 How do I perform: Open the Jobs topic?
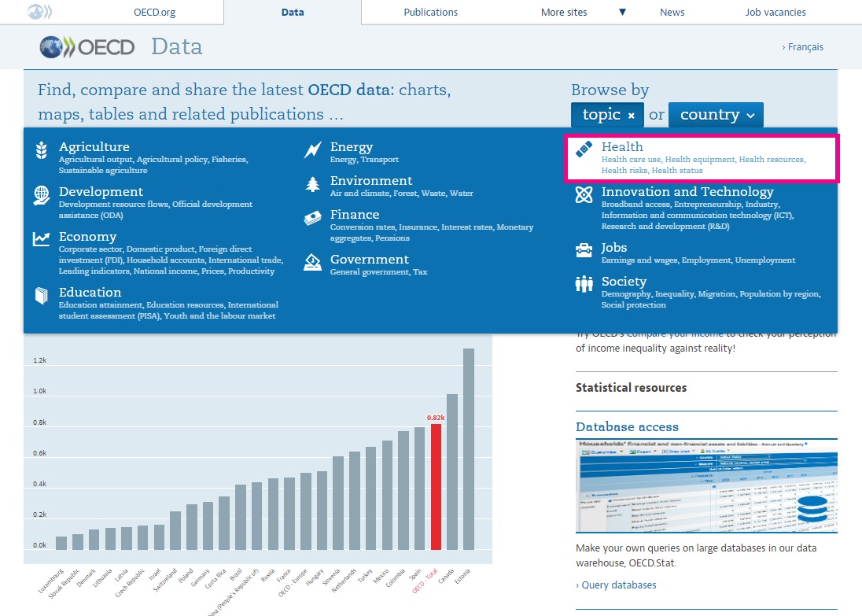tap(614, 248)
